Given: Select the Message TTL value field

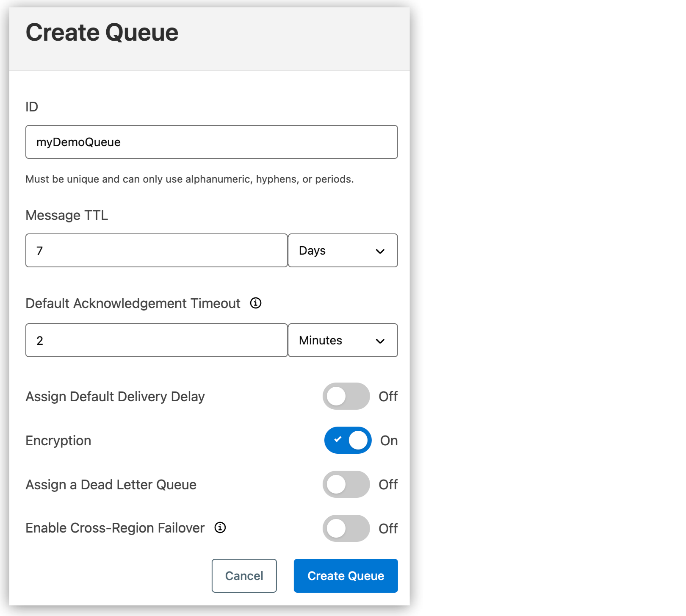Looking at the screenshot, I should (x=156, y=250).
